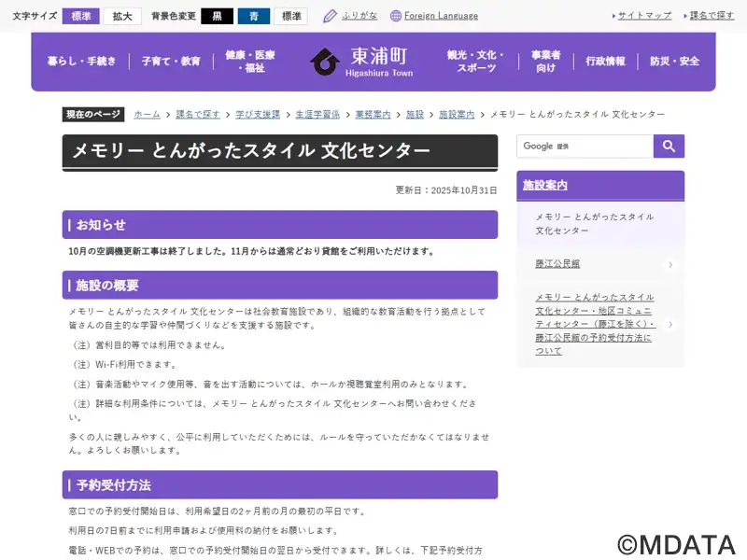Open the 子育て・教育 menu
Screen dimensions: 747x560
(171, 62)
